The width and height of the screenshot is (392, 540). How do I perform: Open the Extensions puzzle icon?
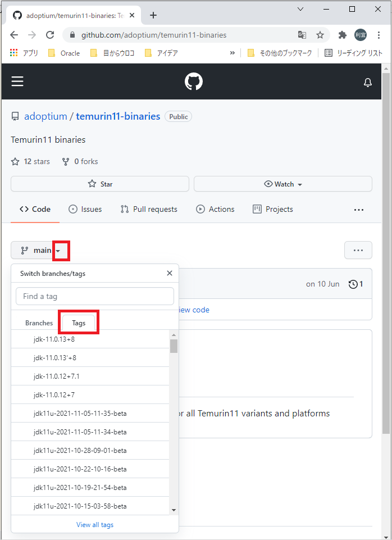click(342, 35)
